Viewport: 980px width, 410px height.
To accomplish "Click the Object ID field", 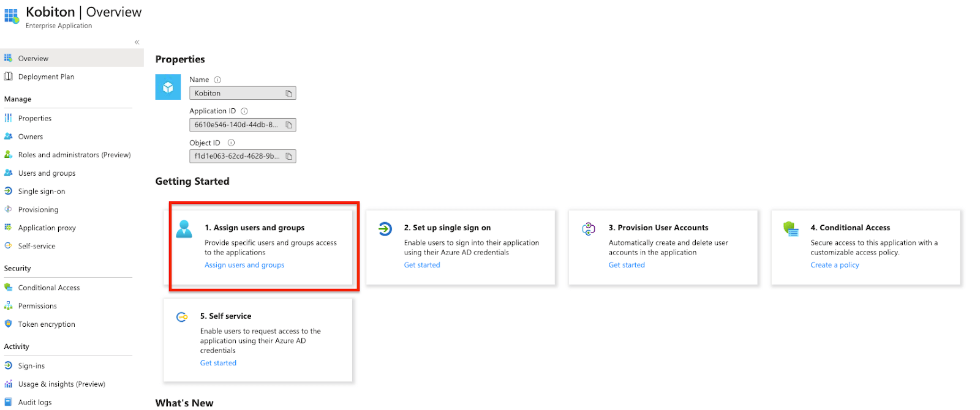I will [x=243, y=156].
